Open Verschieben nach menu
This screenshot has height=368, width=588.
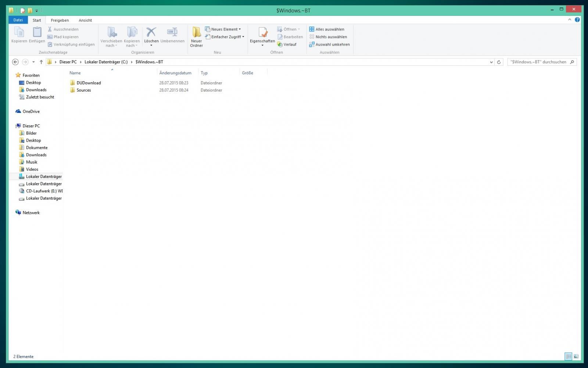[111, 37]
